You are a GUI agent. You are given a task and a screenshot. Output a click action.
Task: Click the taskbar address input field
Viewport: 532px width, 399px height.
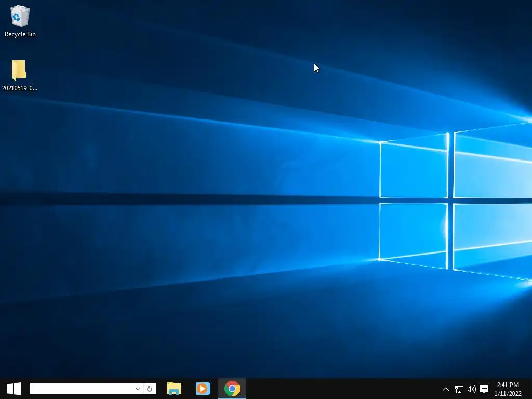(x=82, y=389)
